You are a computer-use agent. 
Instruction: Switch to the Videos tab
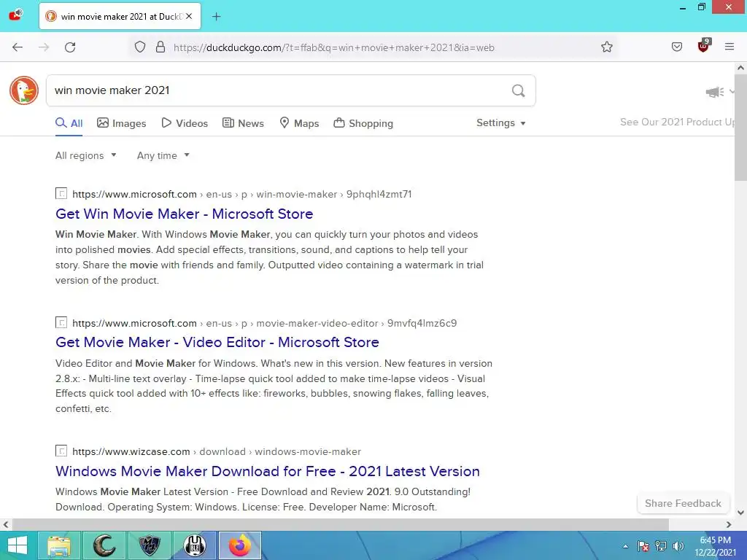coord(185,123)
